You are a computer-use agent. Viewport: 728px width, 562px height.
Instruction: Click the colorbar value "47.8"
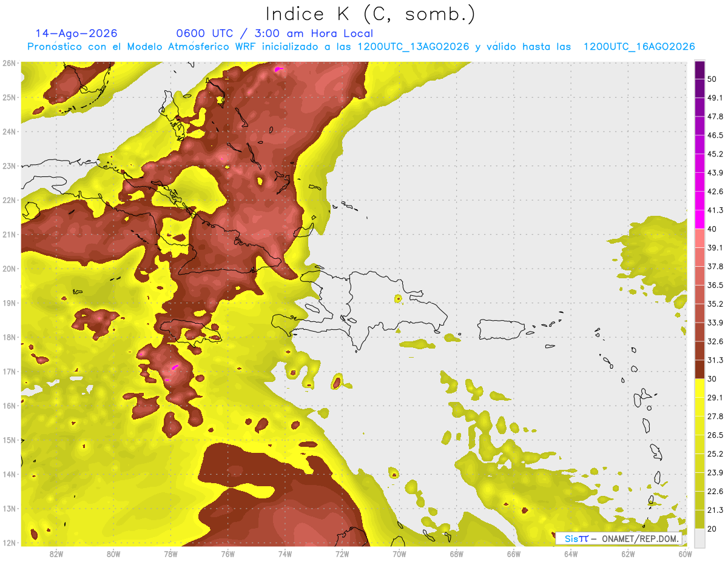tap(715, 116)
